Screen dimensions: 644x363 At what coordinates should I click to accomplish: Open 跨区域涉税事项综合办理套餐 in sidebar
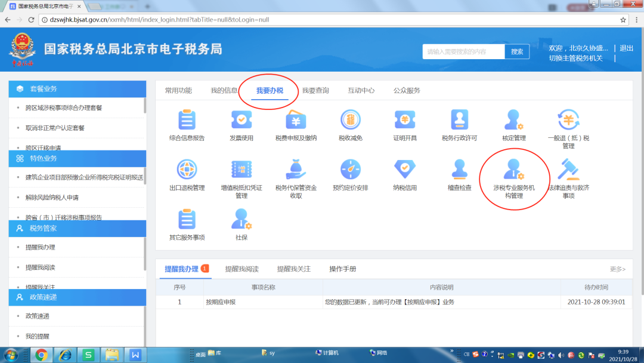(x=64, y=107)
